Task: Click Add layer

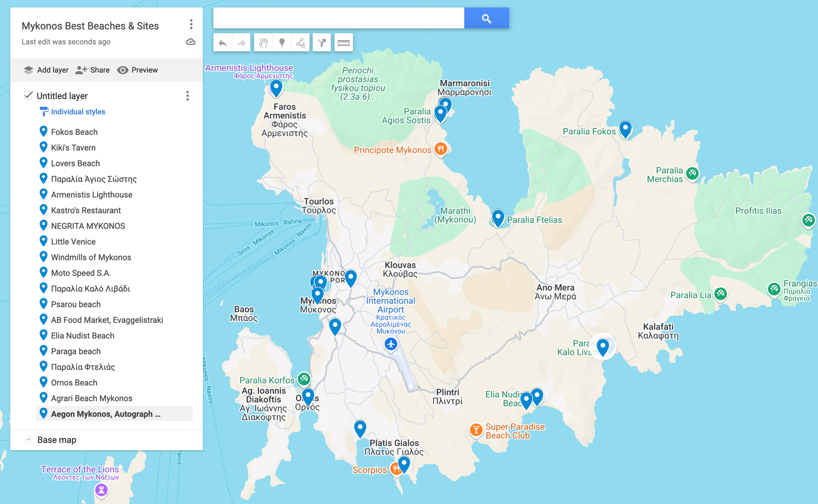Action: [x=46, y=70]
